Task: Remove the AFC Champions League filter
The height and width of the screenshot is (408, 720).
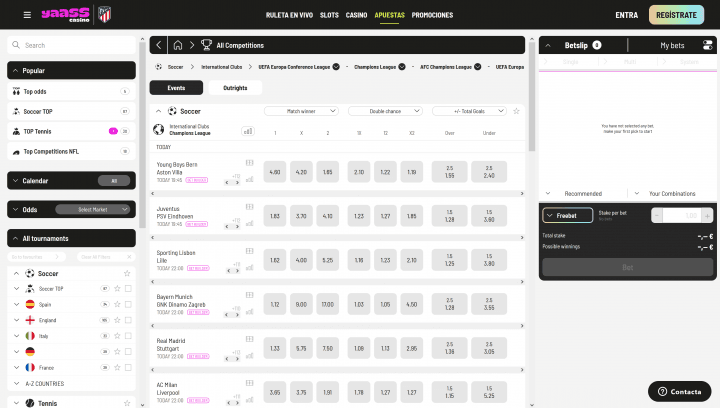Action: [478, 67]
